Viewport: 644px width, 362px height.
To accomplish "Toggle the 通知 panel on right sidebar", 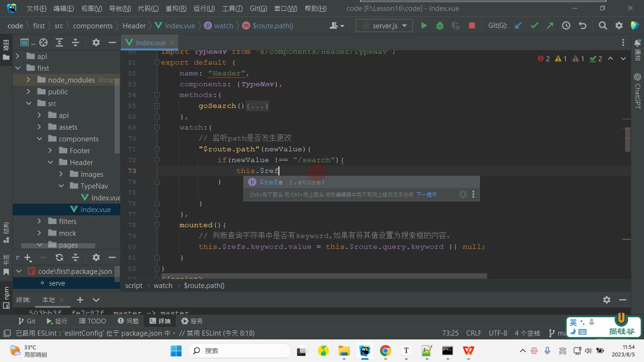I will [x=637, y=50].
